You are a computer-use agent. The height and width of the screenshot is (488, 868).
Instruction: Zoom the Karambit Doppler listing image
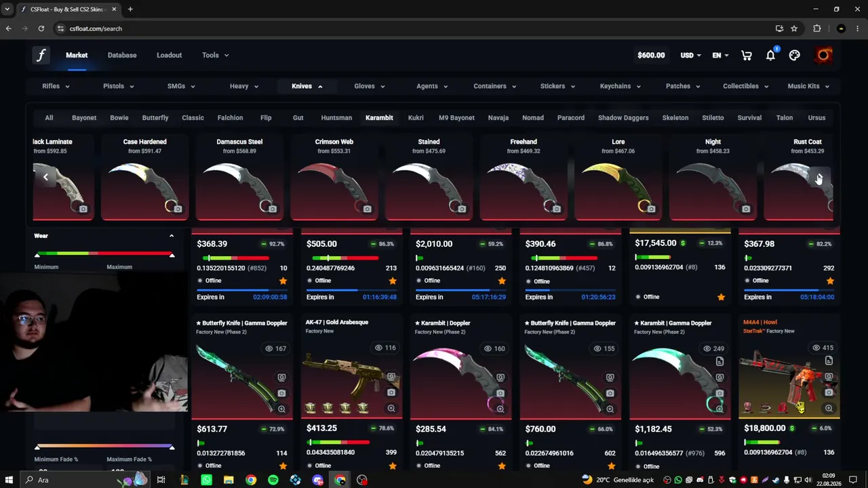[x=500, y=409]
